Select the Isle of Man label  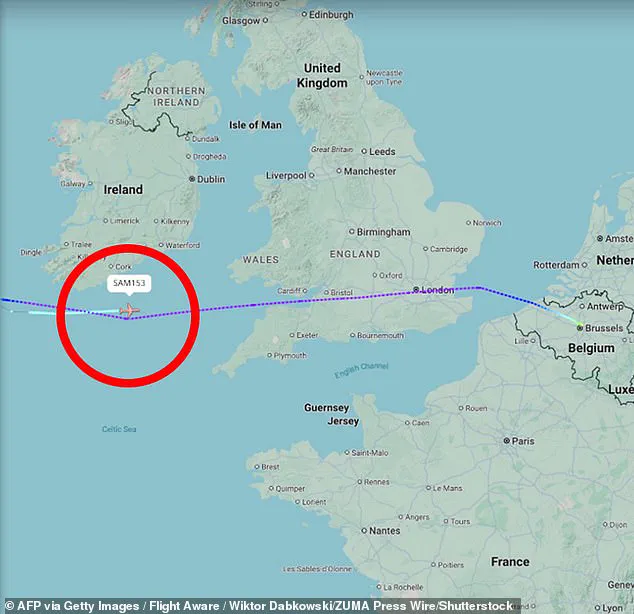point(255,125)
